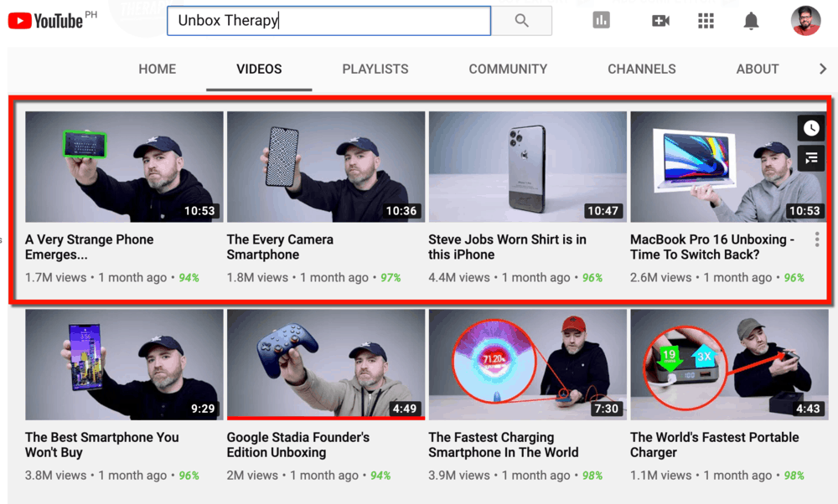
Task: Play the Best Smartphone thumbnail
Action: coord(125,365)
